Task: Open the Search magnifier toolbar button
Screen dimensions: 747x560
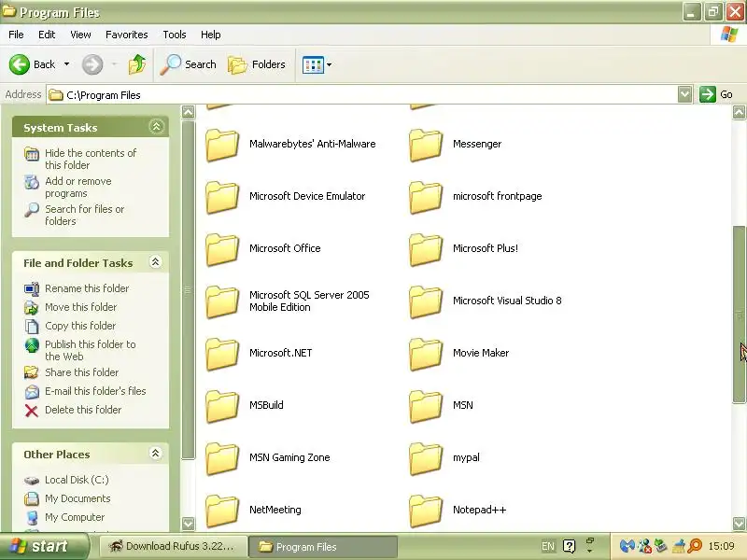Action: [x=189, y=64]
